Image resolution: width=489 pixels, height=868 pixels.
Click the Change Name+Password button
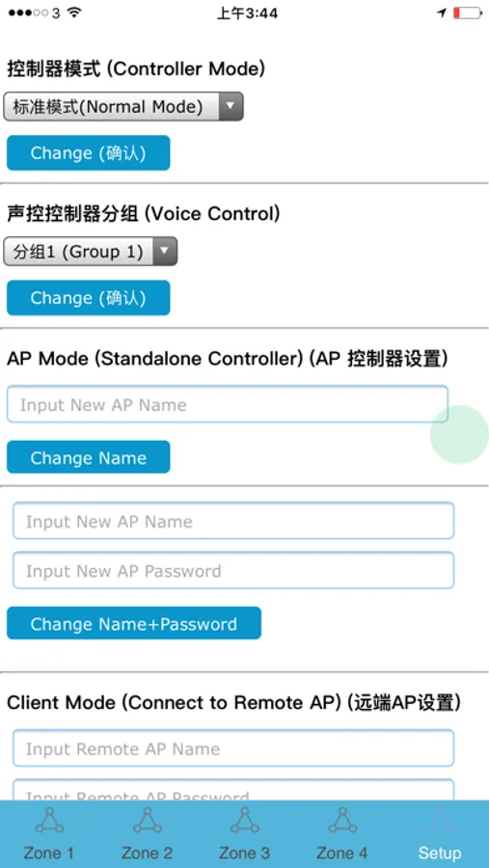[134, 623]
